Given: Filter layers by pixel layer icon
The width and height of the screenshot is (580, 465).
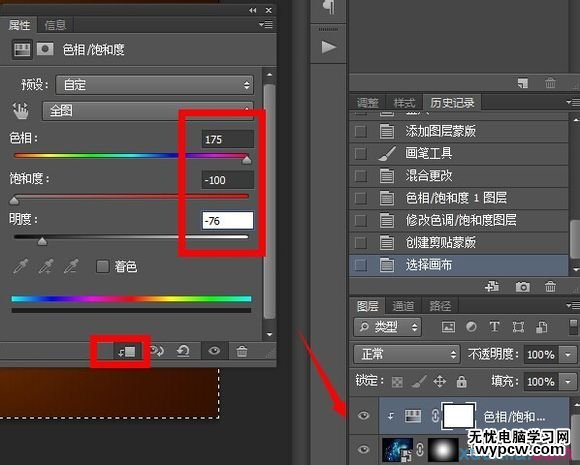Looking at the screenshot, I should tap(448, 327).
